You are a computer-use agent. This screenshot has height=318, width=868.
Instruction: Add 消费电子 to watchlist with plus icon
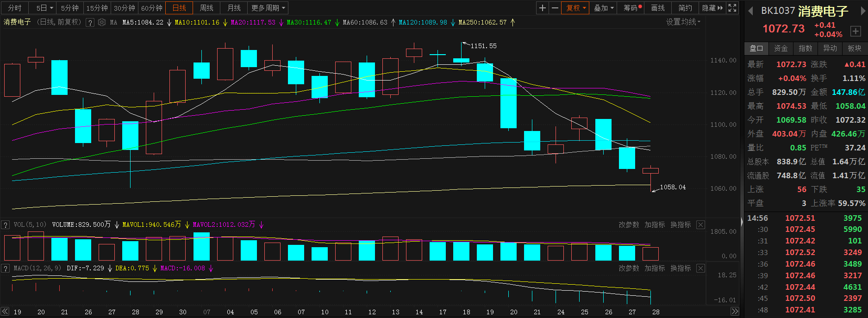coord(856,31)
